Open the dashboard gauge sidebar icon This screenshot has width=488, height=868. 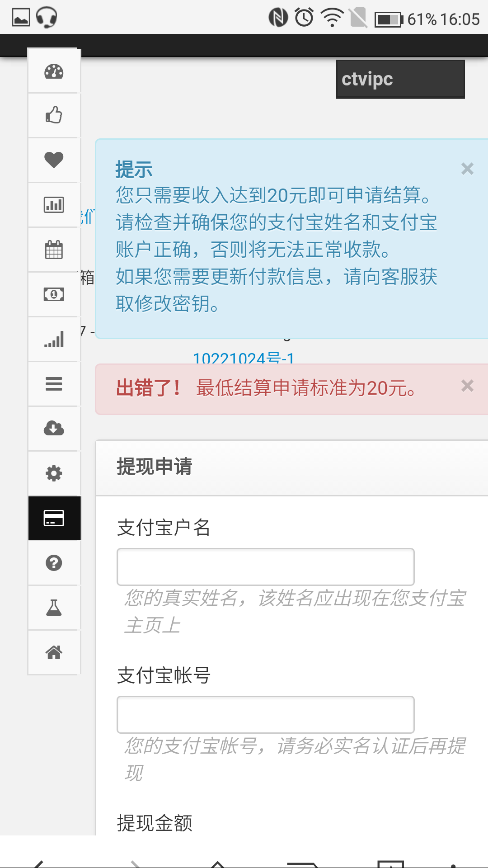54,71
